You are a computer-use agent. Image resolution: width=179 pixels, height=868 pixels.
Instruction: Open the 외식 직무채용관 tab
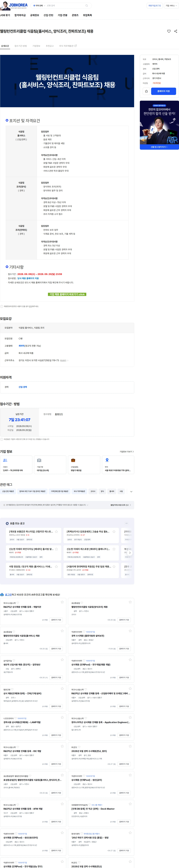point(68,46)
